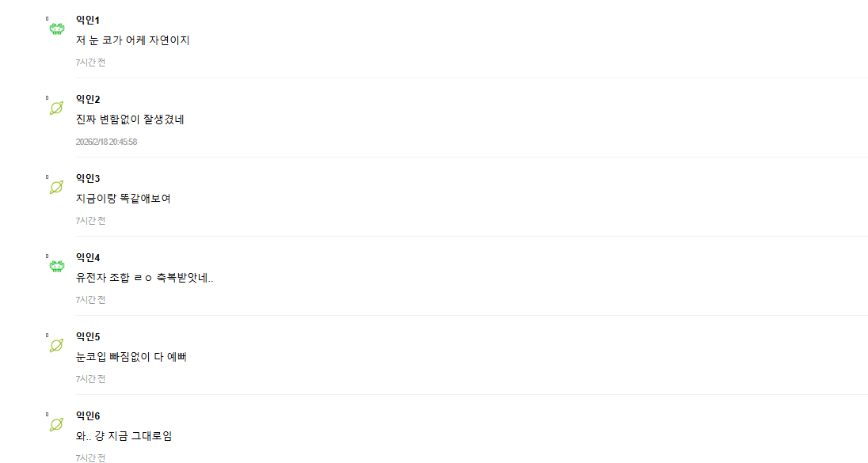Viewport: 868px width, 463px height.
Task: Click the '7시간 전' time below 익인3's comment
Action: click(90, 221)
